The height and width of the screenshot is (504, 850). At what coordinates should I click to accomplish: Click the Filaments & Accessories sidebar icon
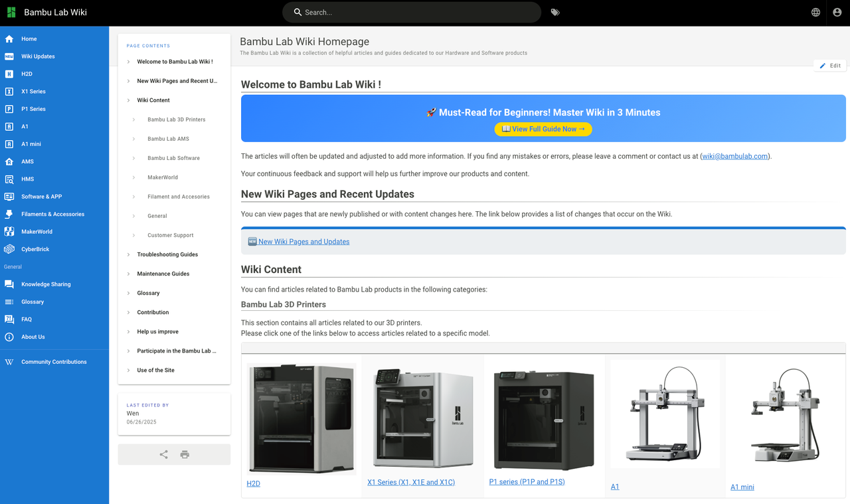9,214
